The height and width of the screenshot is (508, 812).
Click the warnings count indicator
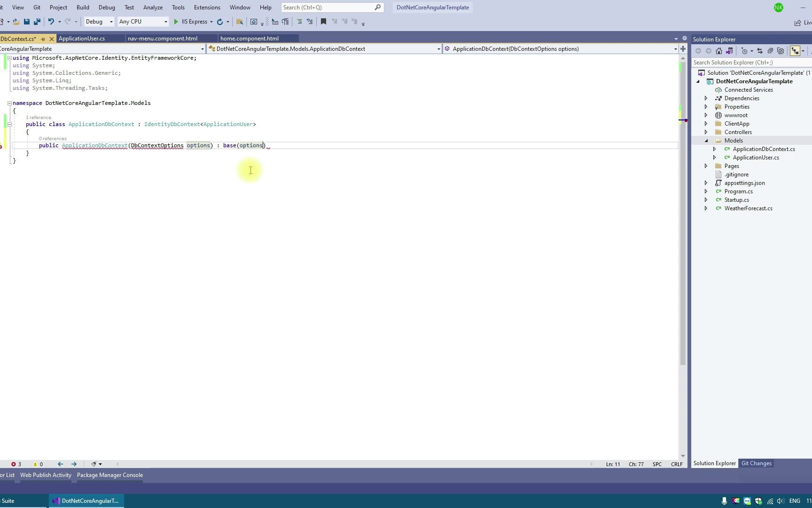[38, 464]
